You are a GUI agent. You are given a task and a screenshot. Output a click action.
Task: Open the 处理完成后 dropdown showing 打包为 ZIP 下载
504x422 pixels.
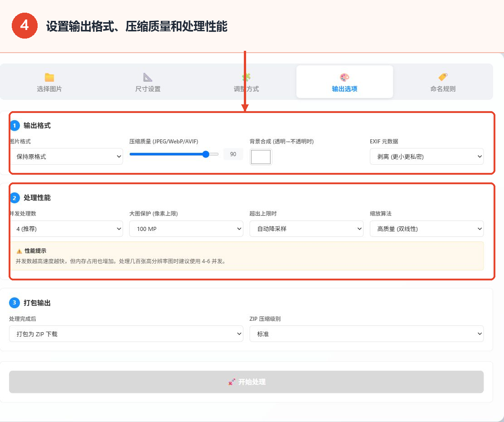(x=126, y=334)
